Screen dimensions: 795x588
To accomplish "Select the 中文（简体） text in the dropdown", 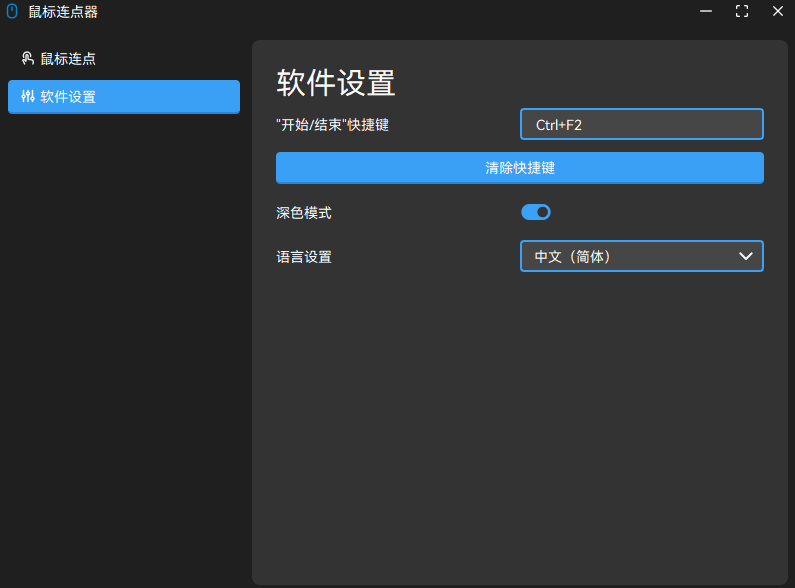I will point(572,257).
